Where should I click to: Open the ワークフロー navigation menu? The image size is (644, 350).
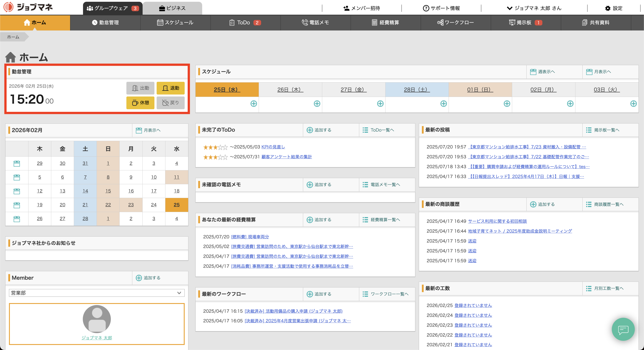(x=455, y=23)
